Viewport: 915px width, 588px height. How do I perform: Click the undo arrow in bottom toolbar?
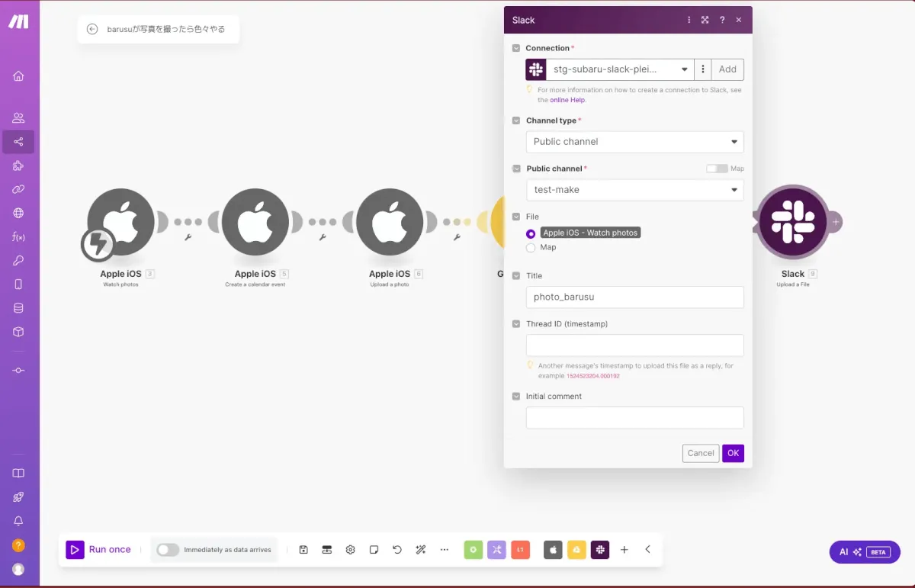(x=397, y=550)
